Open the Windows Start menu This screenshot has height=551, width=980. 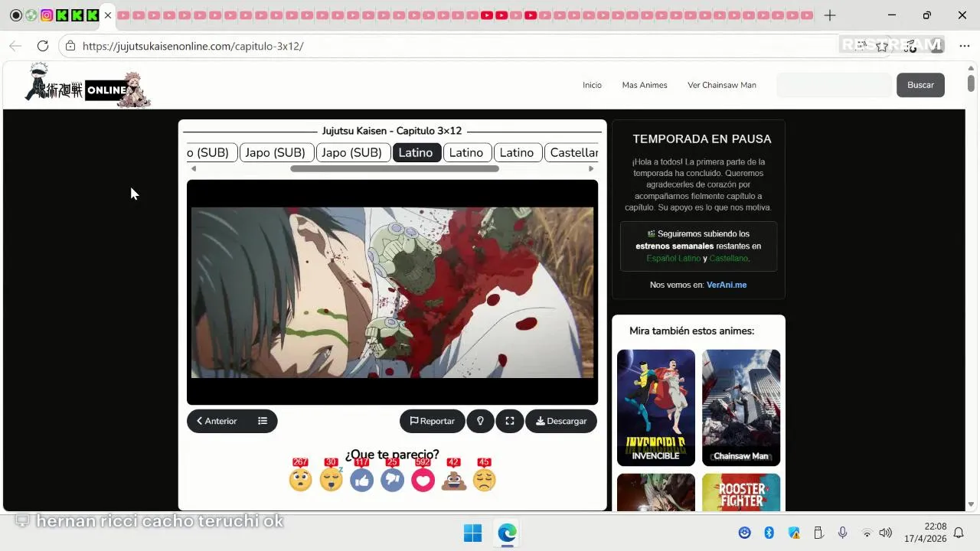pos(472,533)
